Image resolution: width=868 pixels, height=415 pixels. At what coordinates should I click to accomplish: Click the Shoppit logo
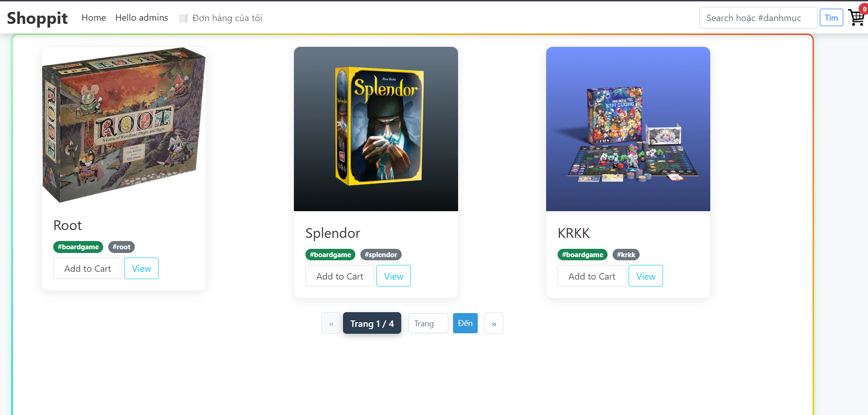[x=37, y=18]
